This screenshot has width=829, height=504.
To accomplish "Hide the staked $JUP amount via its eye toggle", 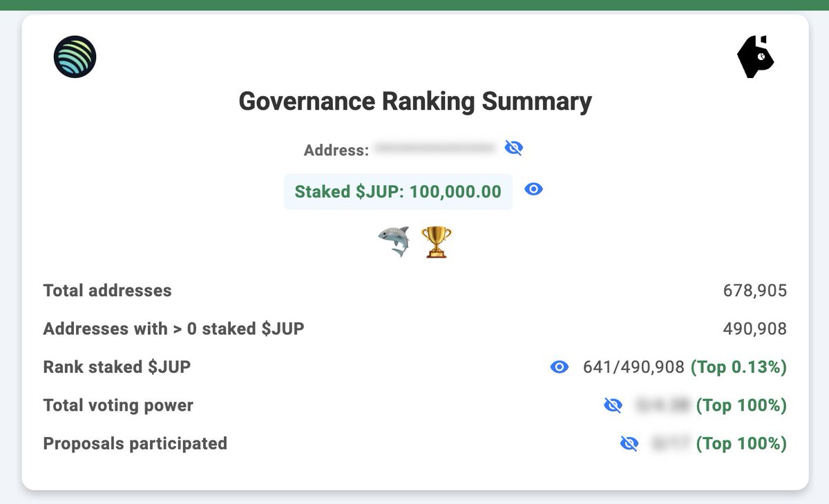I will pos(533,189).
